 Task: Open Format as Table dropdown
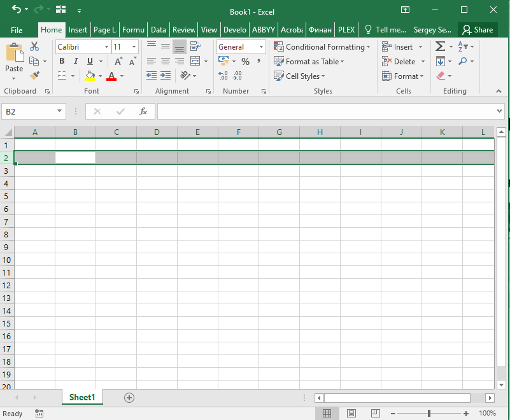[x=309, y=62]
